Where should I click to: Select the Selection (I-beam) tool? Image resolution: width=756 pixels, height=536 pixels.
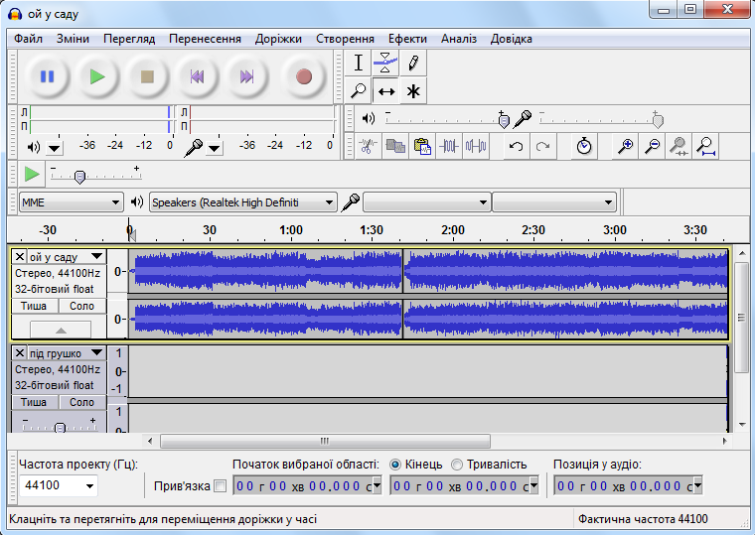click(x=359, y=63)
